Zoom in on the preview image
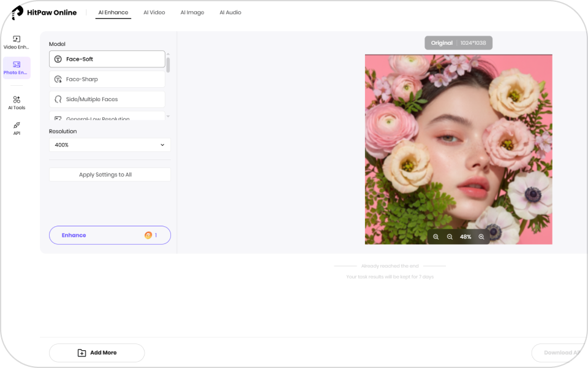Screen dimensions: 588x368 point(481,237)
